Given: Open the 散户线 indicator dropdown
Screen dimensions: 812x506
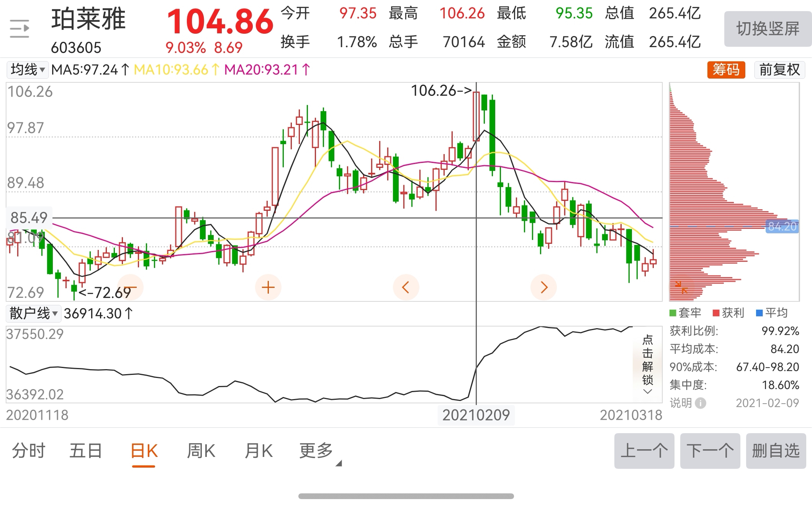Looking at the screenshot, I should 33,314.
